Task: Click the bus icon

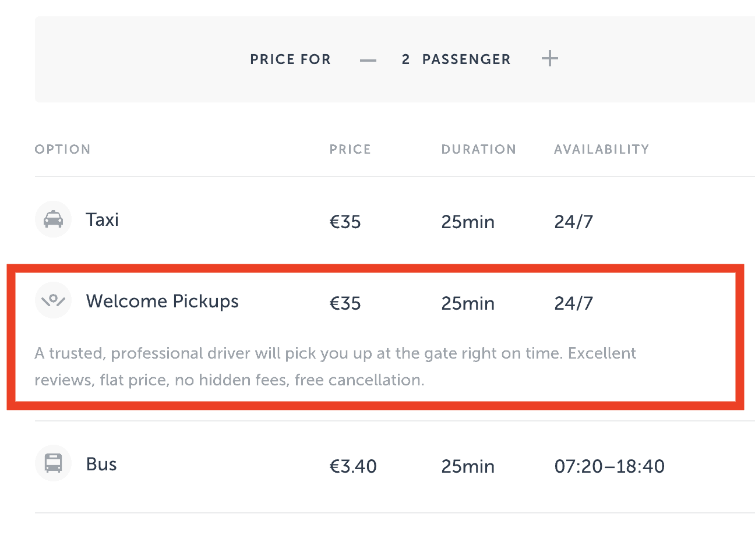Action: coord(53,463)
